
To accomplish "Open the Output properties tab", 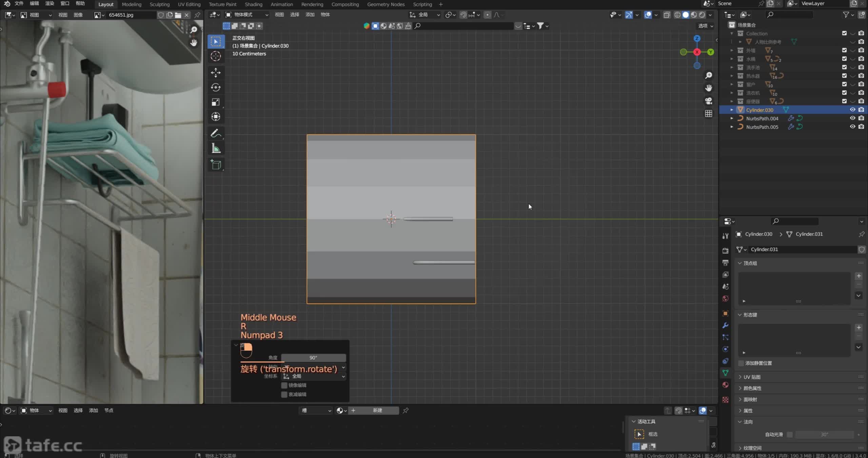I will pyautogui.click(x=725, y=263).
